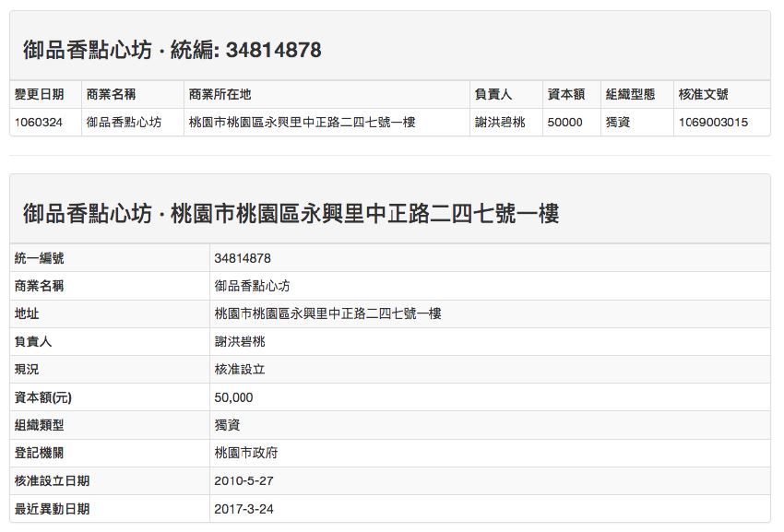Image resolution: width=784 pixels, height=532 pixels.
Task: Select the address cell in the top table row
Action: (302, 122)
